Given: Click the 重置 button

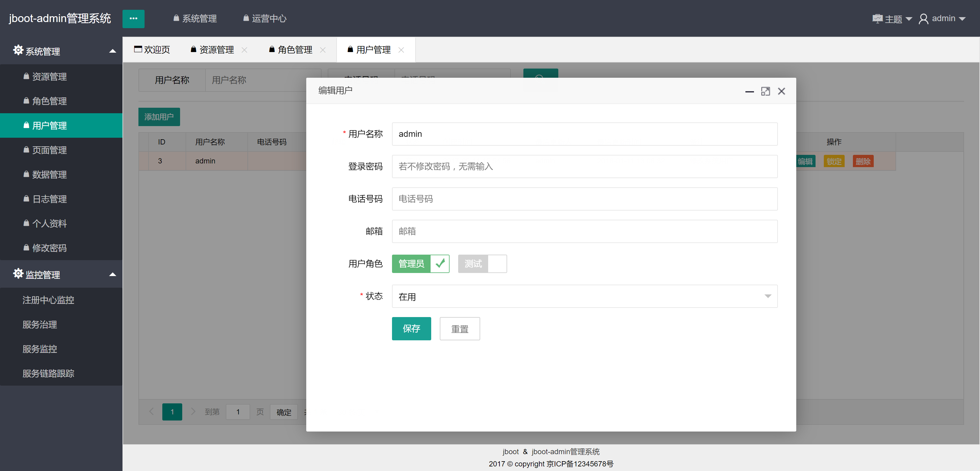Looking at the screenshot, I should 460,328.
